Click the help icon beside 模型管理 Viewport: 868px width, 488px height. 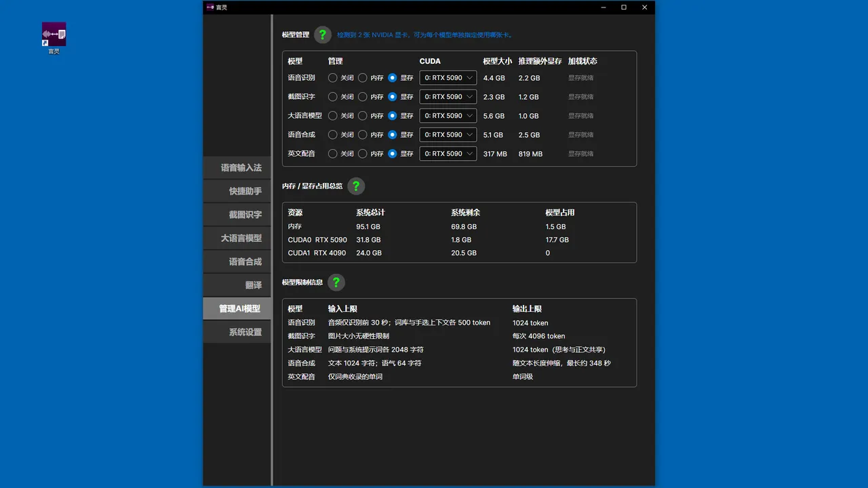pos(323,35)
